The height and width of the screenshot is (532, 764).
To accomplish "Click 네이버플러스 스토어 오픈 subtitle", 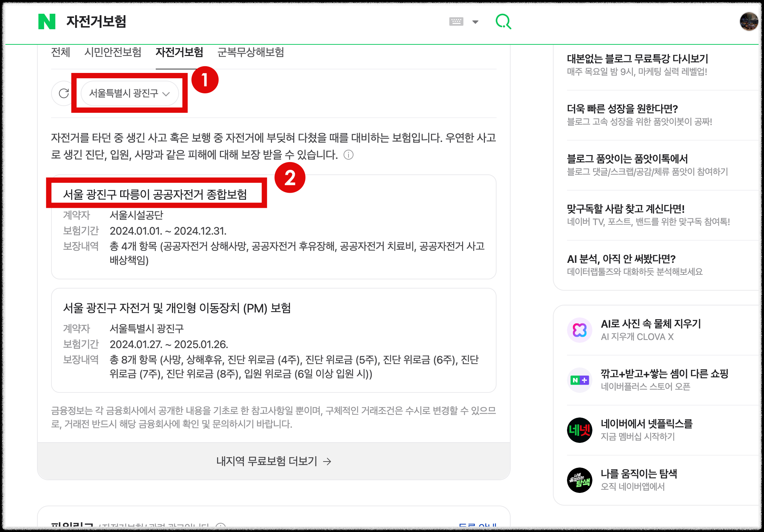I will coord(645,386).
